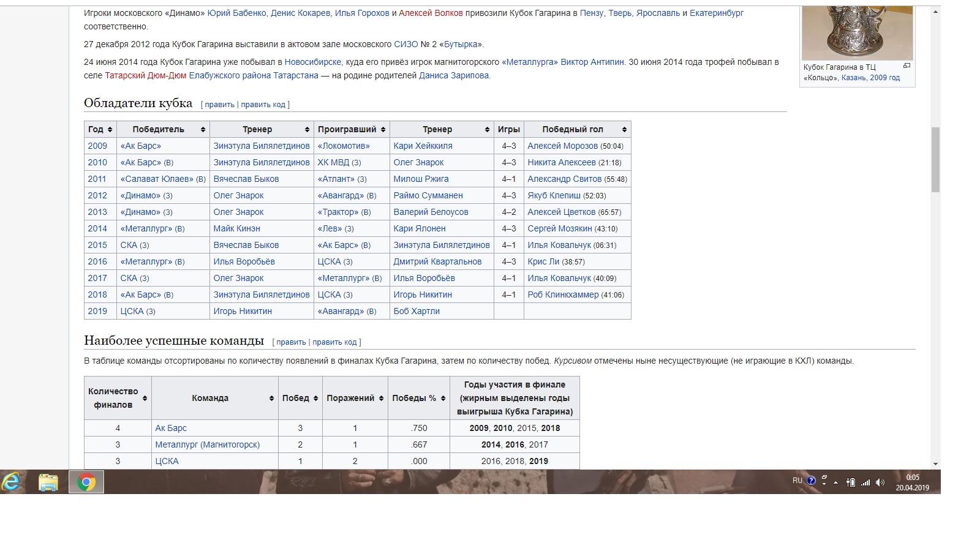The height and width of the screenshot is (551, 980).
Task: Open File Explorer folder icon in taskbar
Action: pos(48,482)
